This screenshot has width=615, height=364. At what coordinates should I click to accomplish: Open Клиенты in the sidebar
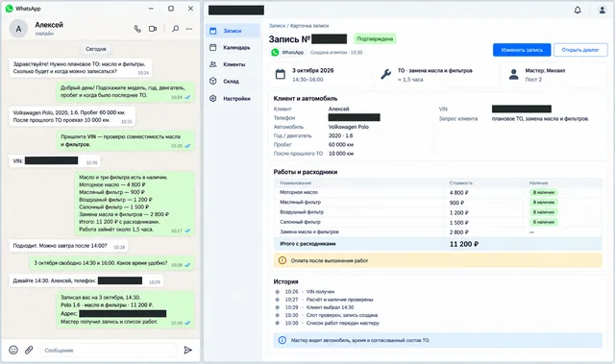click(233, 64)
